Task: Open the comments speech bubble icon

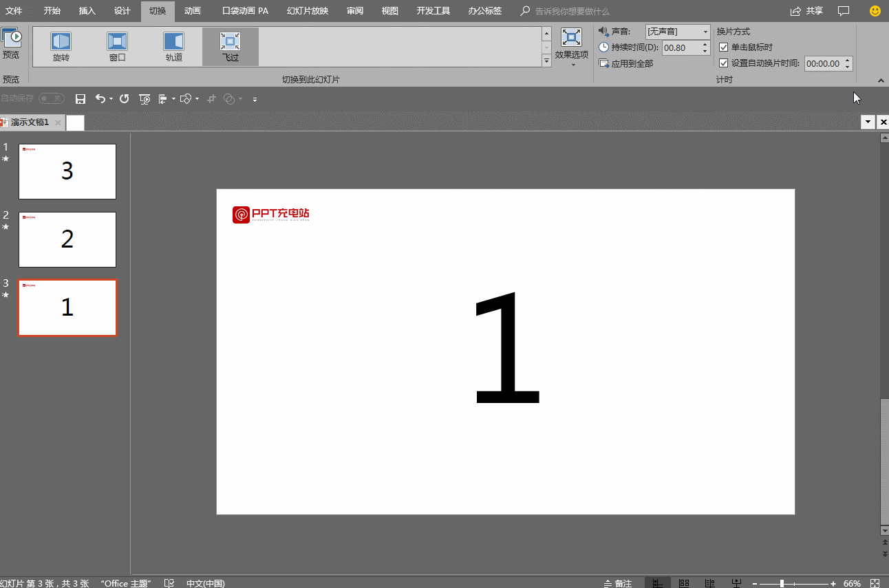Action: coord(844,11)
